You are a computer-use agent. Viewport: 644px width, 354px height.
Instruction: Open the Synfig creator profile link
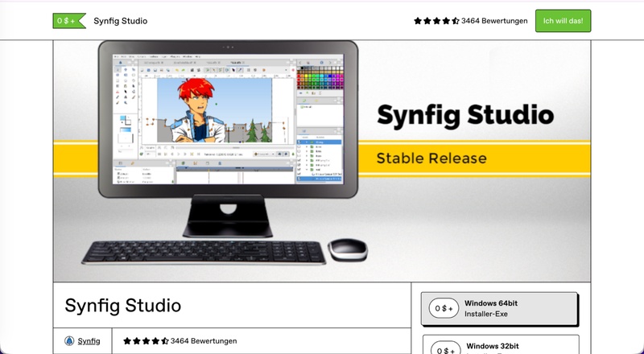click(x=89, y=341)
